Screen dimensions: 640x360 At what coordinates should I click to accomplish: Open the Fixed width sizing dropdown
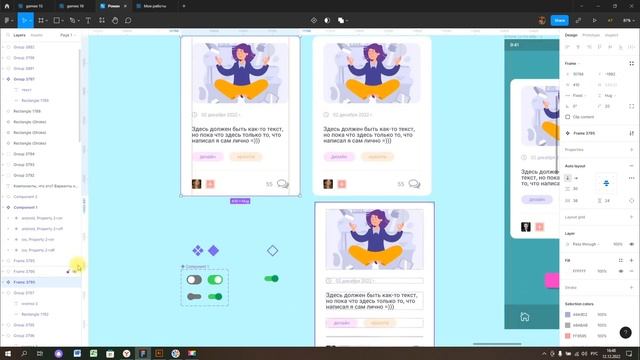click(x=576, y=95)
